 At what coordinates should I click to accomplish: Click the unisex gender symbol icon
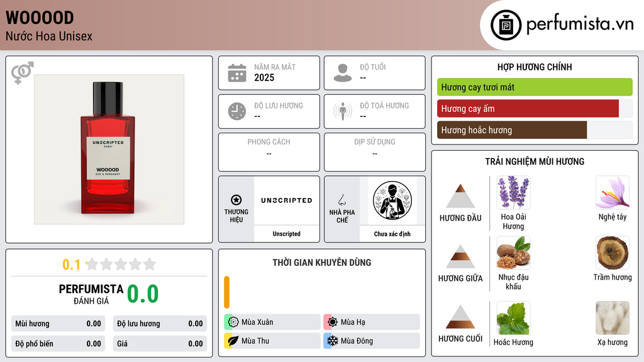[22, 73]
